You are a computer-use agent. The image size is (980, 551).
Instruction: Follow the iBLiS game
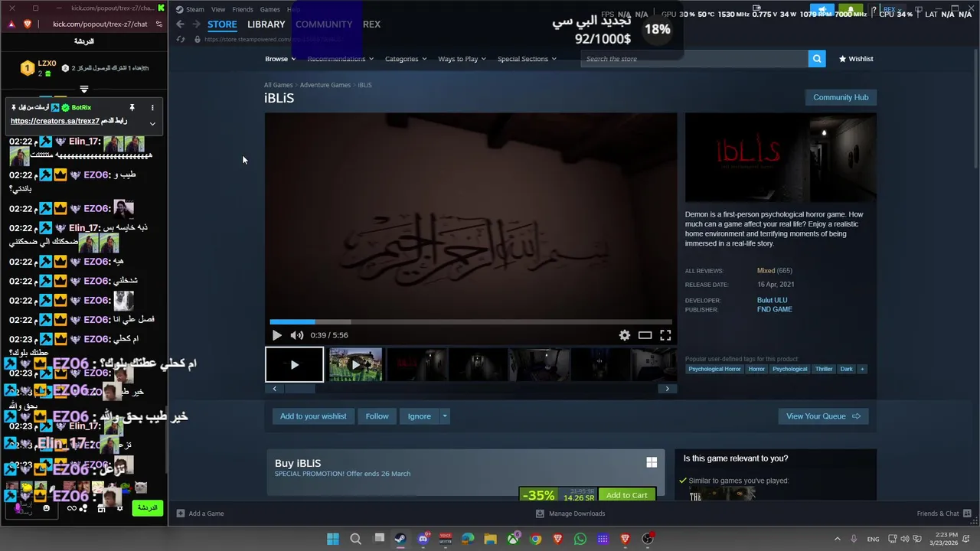coord(377,416)
